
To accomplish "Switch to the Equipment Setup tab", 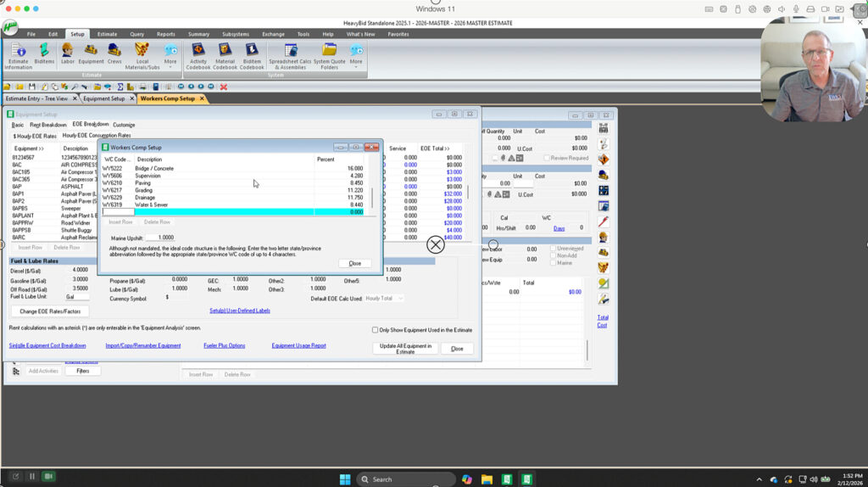I will (x=103, y=98).
